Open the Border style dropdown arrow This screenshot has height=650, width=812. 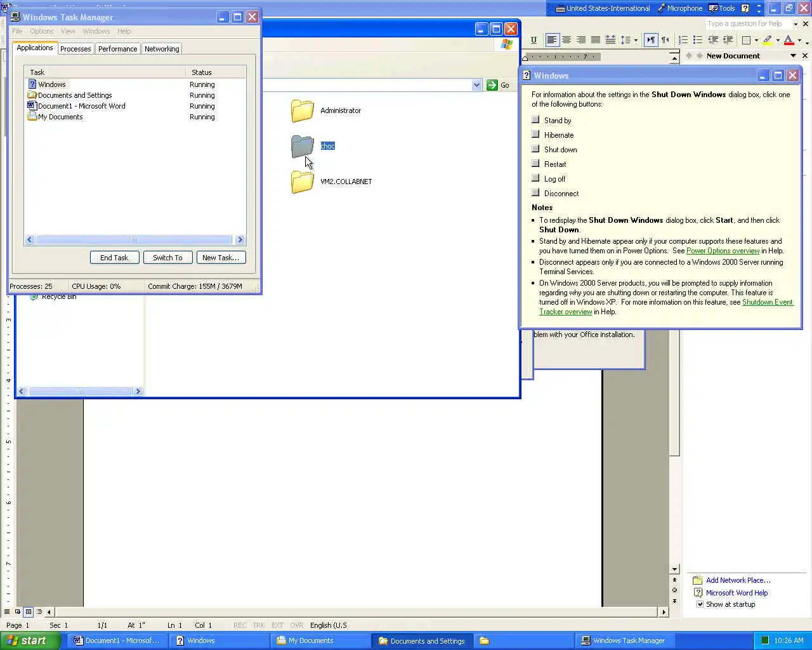(x=756, y=40)
